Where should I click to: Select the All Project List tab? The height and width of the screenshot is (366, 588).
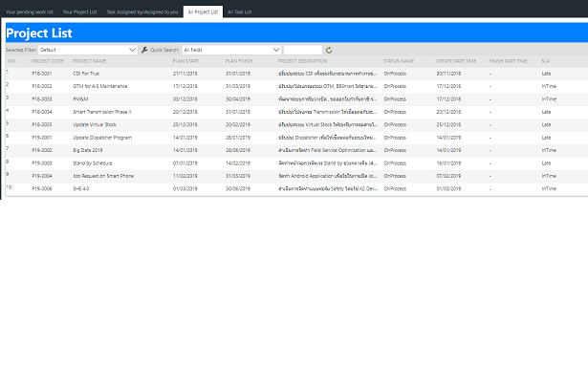click(x=203, y=12)
